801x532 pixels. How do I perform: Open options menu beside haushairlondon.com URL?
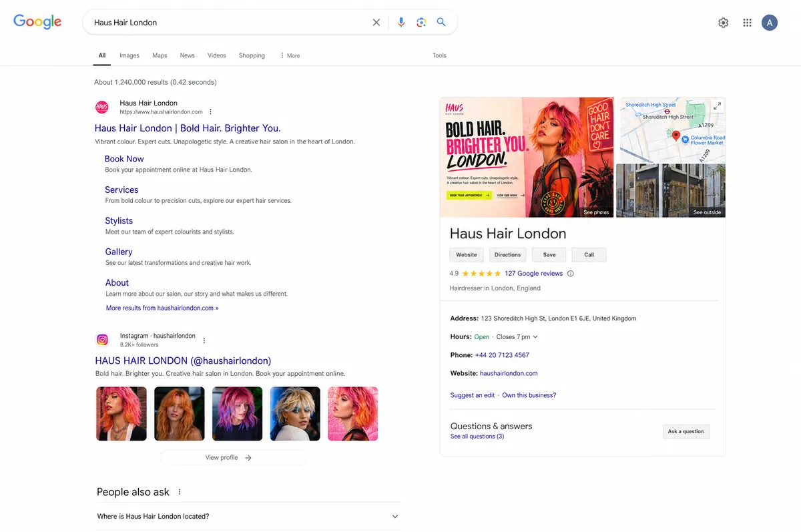pos(211,112)
